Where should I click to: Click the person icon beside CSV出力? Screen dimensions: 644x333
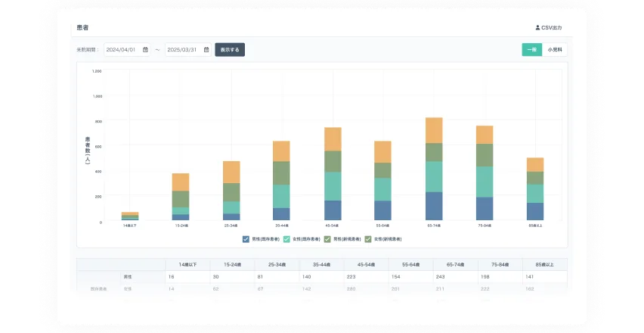pyautogui.click(x=537, y=27)
